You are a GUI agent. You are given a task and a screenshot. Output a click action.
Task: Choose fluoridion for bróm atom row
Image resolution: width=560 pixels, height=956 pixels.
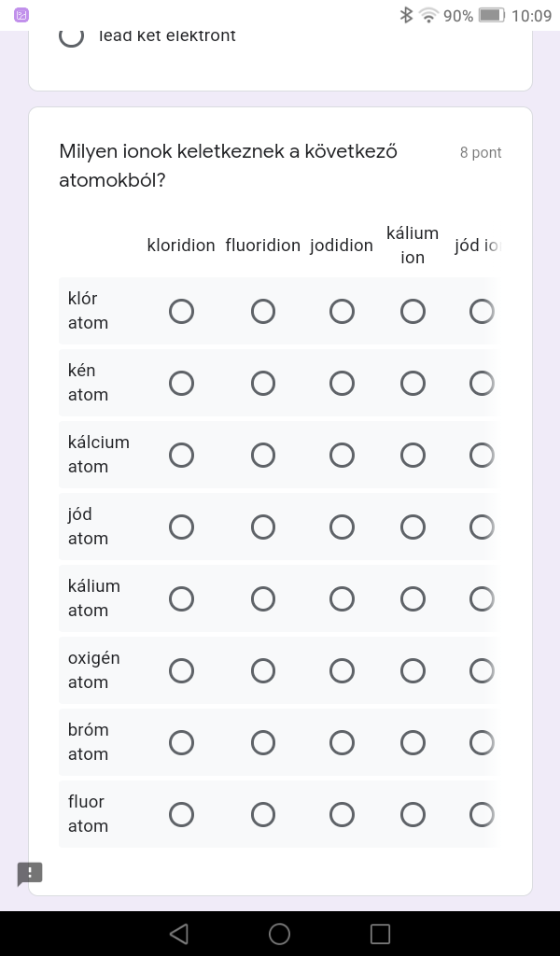click(263, 742)
